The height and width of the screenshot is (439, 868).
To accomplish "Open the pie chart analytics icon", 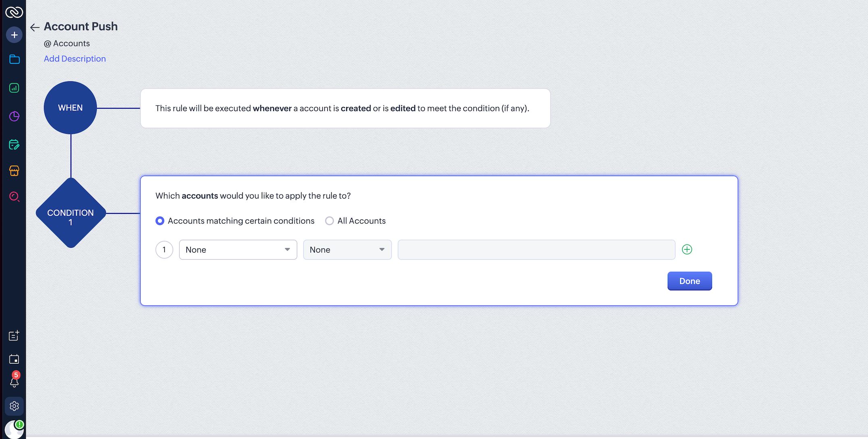I will pyautogui.click(x=14, y=116).
